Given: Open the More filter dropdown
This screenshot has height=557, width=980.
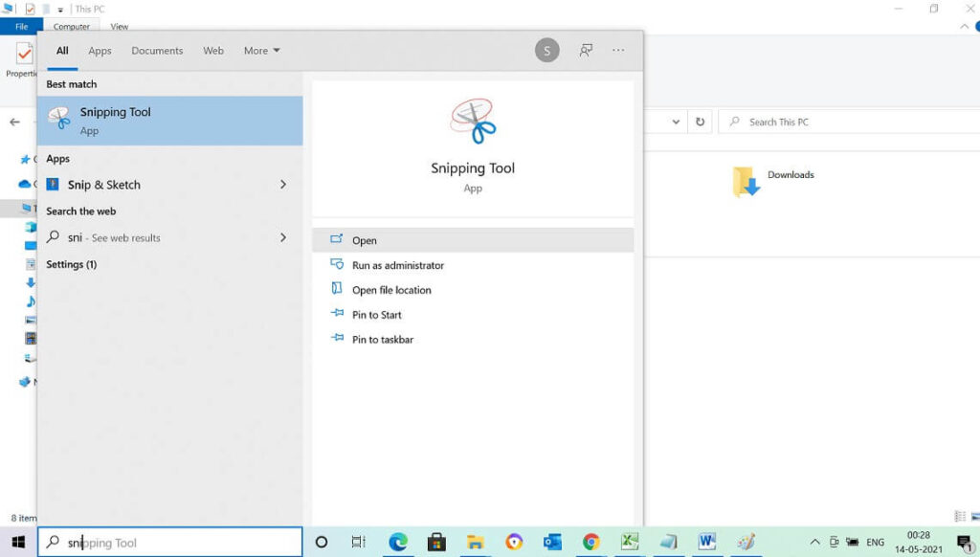Looking at the screenshot, I should coord(262,51).
